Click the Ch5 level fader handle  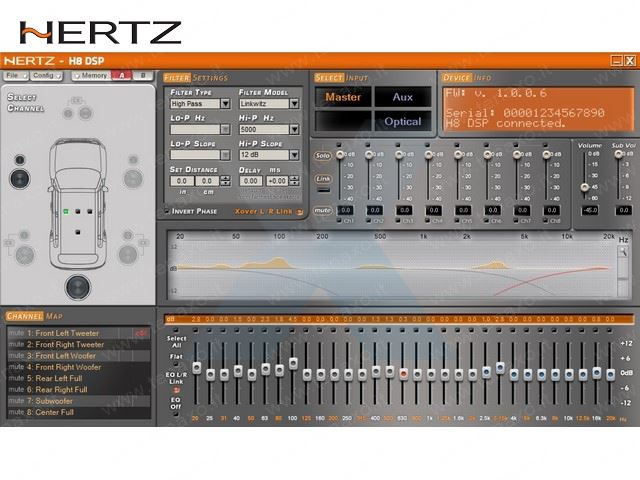point(458,155)
